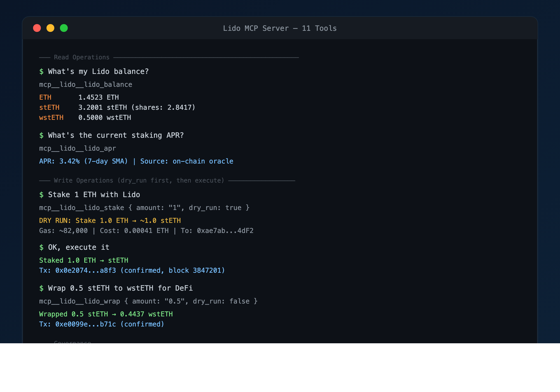Click the 'mcp__lido__lido_stake' tool call line
Image resolution: width=560 pixels, height=392 pixels.
pyautogui.click(x=144, y=208)
